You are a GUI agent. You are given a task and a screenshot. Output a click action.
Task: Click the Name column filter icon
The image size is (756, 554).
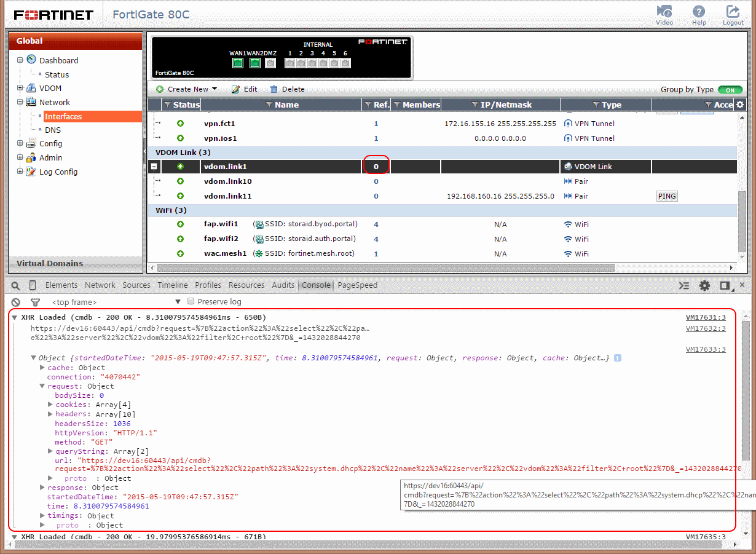[x=269, y=105]
